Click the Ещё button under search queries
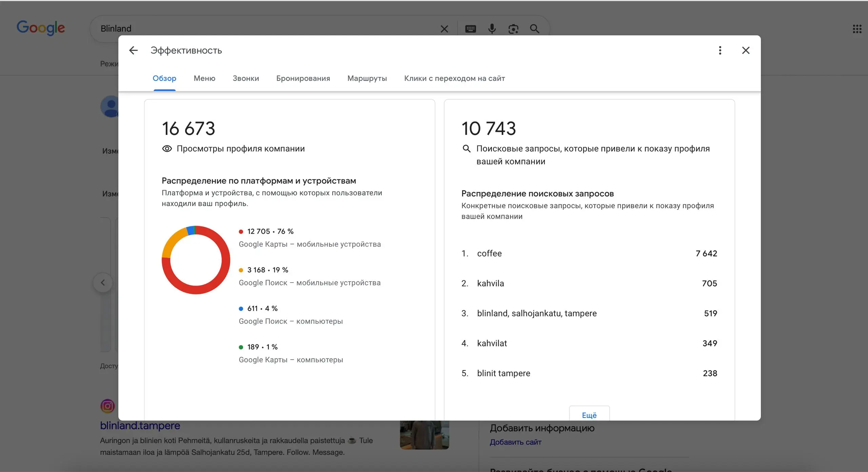 tap(589, 414)
